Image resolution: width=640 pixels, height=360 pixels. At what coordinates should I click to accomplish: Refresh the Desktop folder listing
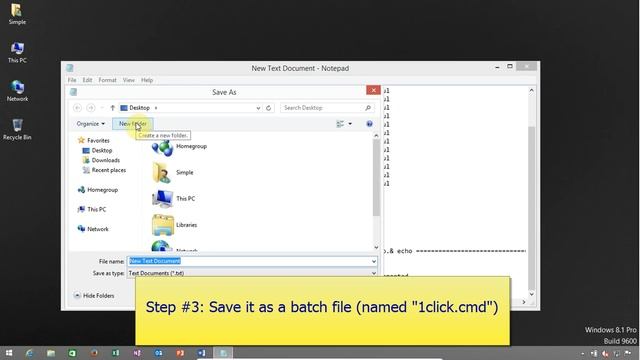[x=268, y=108]
